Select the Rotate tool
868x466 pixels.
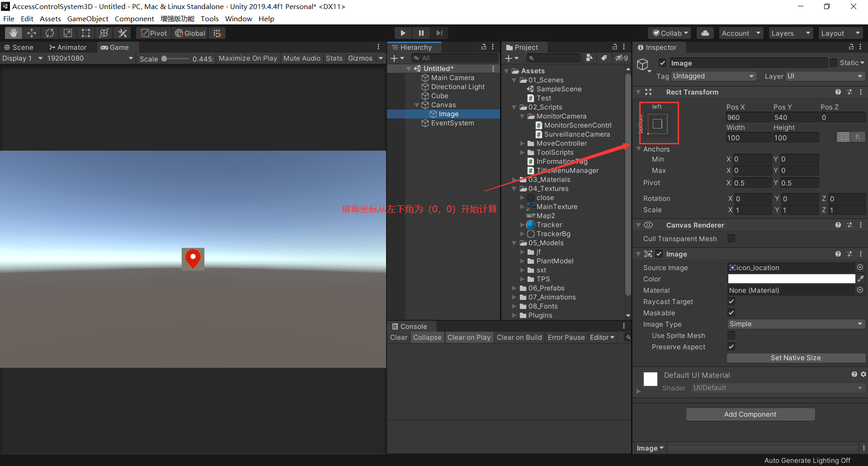pyautogui.click(x=50, y=33)
